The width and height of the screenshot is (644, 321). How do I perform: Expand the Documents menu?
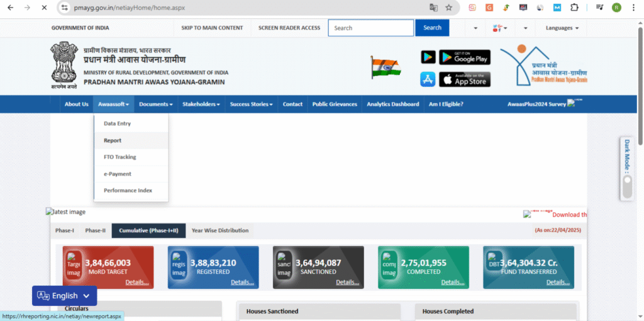(x=156, y=104)
